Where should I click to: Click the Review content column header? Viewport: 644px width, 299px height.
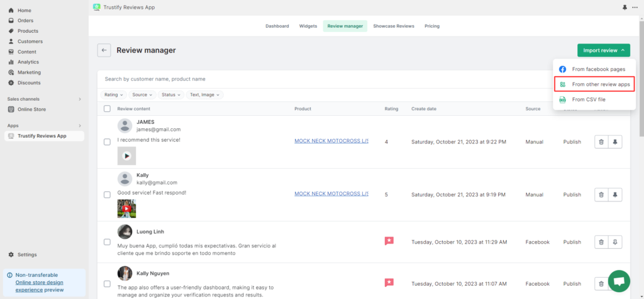click(134, 109)
